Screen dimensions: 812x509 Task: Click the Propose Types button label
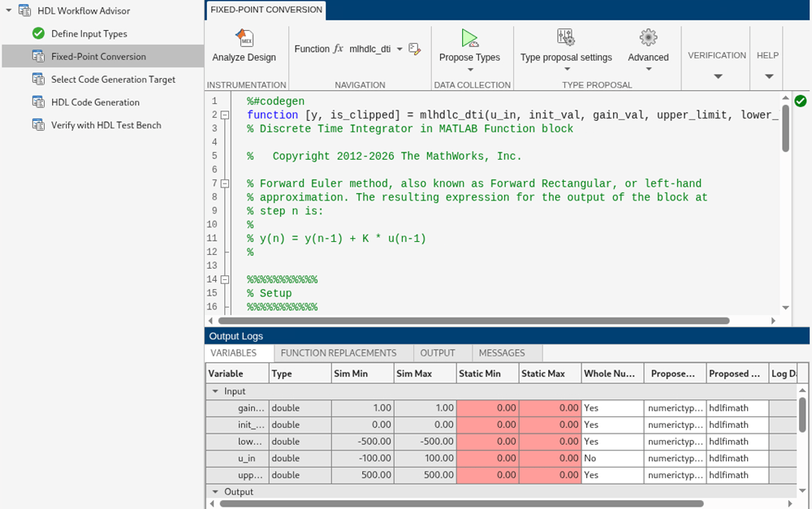tap(469, 58)
